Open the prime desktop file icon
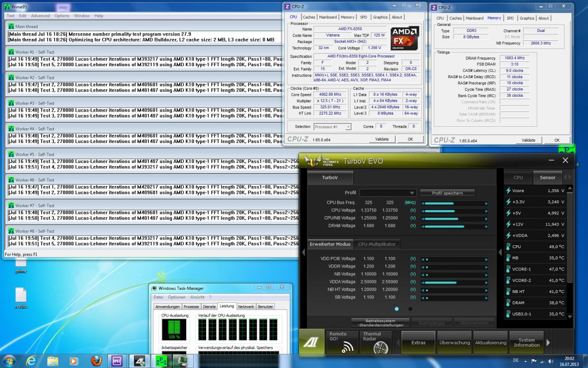Screen dimensions: 588x368 (x=21, y=265)
